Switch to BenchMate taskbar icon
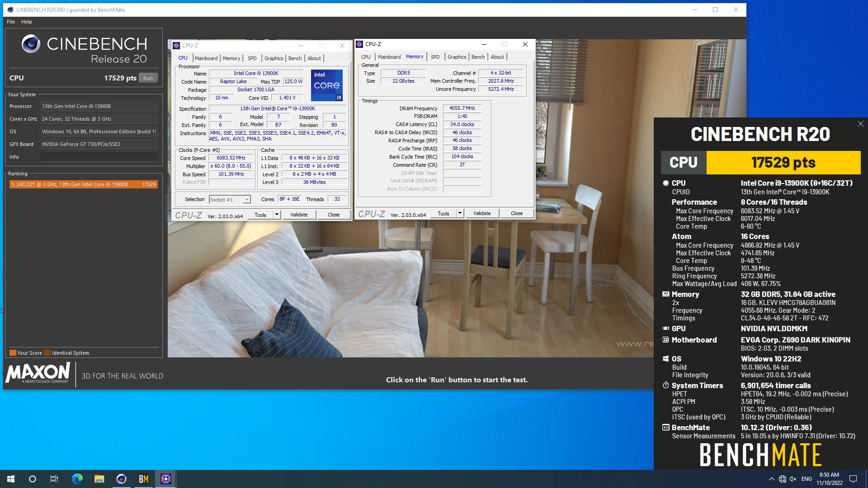The height and width of the screenshot is (488, 868). point(144,479)
